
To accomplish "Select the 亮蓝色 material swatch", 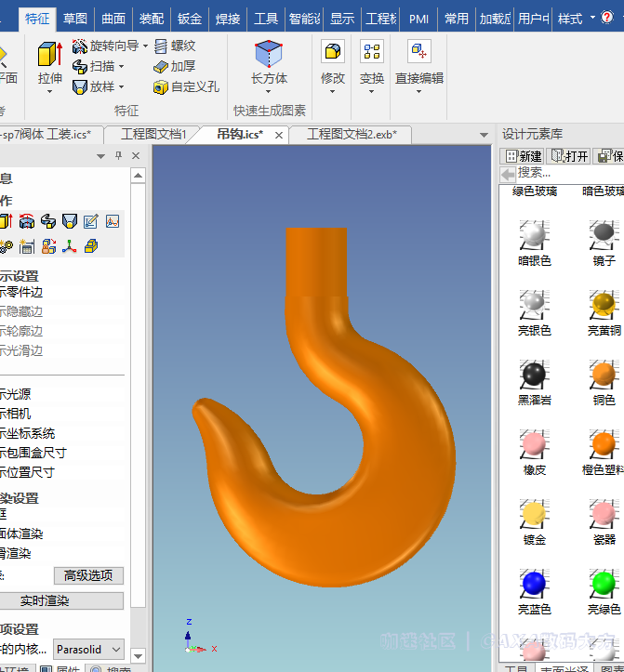I will tap(534, 586).
